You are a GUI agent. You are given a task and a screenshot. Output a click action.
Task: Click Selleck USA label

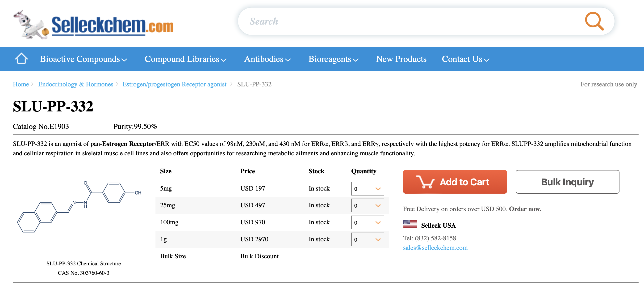[x=438, y=225]
